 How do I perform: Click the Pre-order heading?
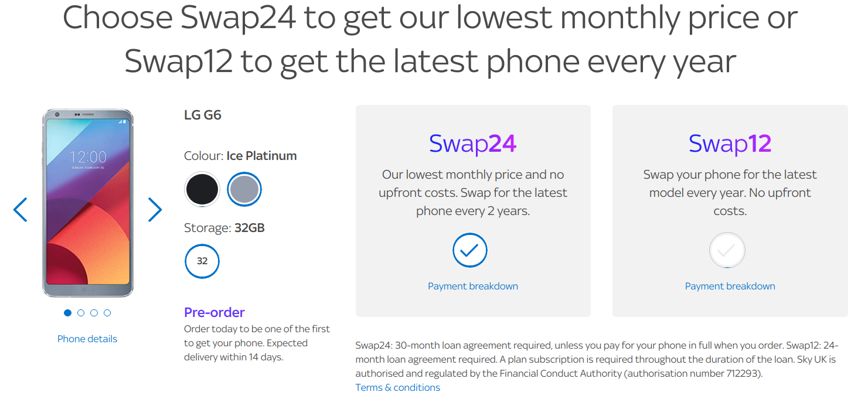tap(215, 312)
